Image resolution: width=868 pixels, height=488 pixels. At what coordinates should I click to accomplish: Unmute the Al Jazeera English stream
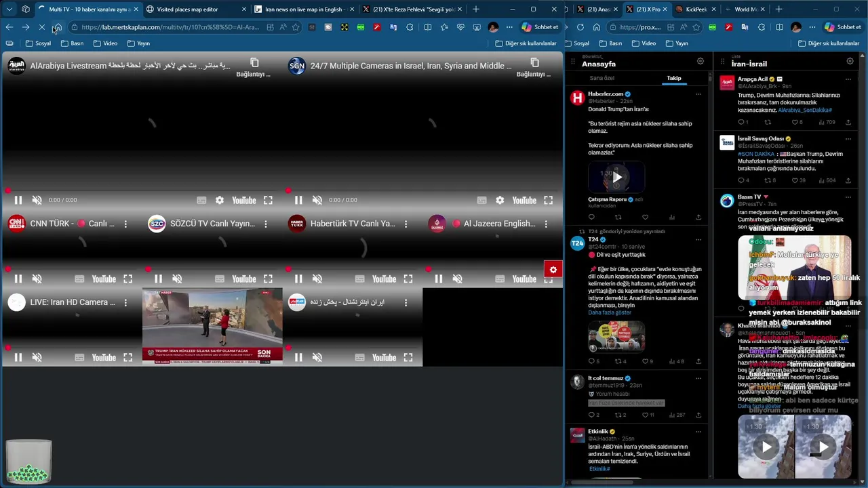(x=457, y=279)
